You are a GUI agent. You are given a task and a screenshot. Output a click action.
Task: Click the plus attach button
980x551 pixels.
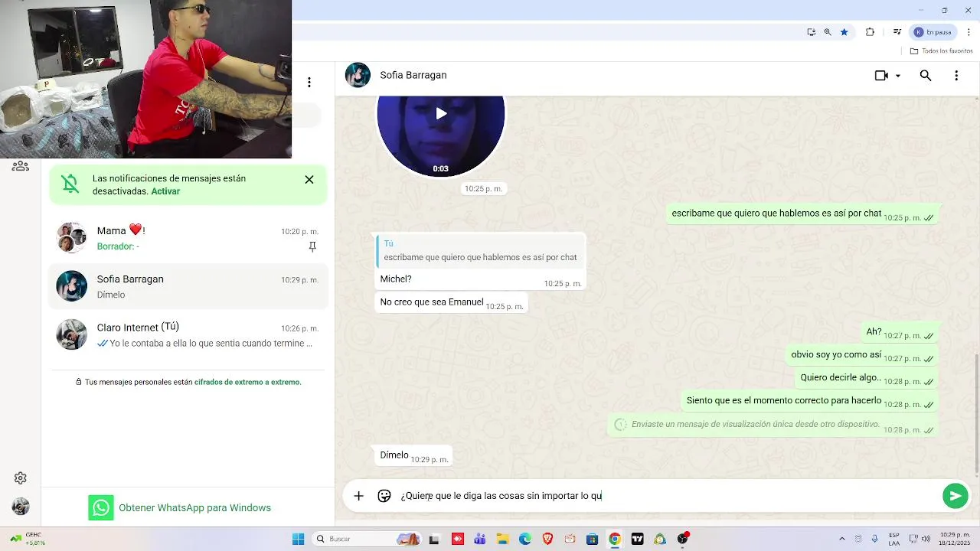point(358,496)
